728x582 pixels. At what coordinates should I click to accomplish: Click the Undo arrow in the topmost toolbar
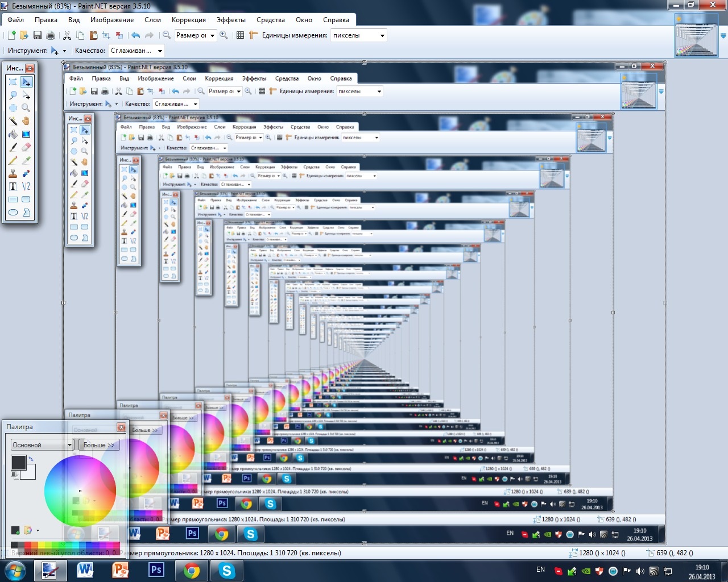coord(135,35)
